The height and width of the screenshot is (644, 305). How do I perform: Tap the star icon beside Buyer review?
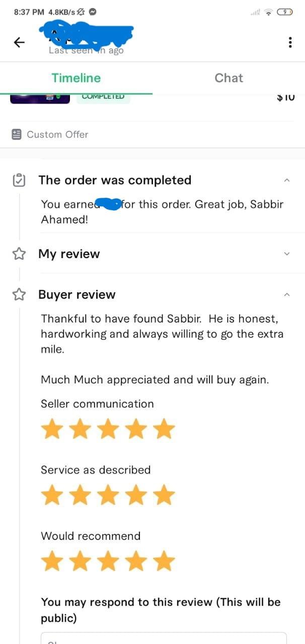(x=19, y=294)
